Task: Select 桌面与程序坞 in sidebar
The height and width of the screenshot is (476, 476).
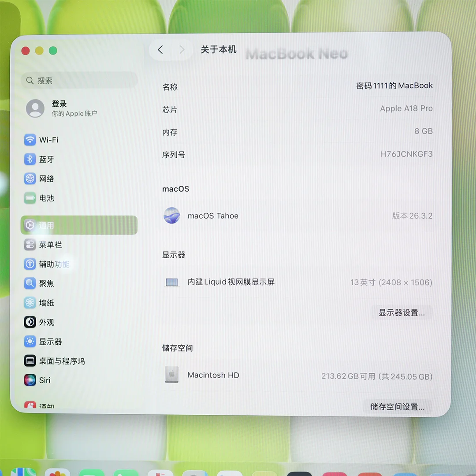Action: [62, 361]
